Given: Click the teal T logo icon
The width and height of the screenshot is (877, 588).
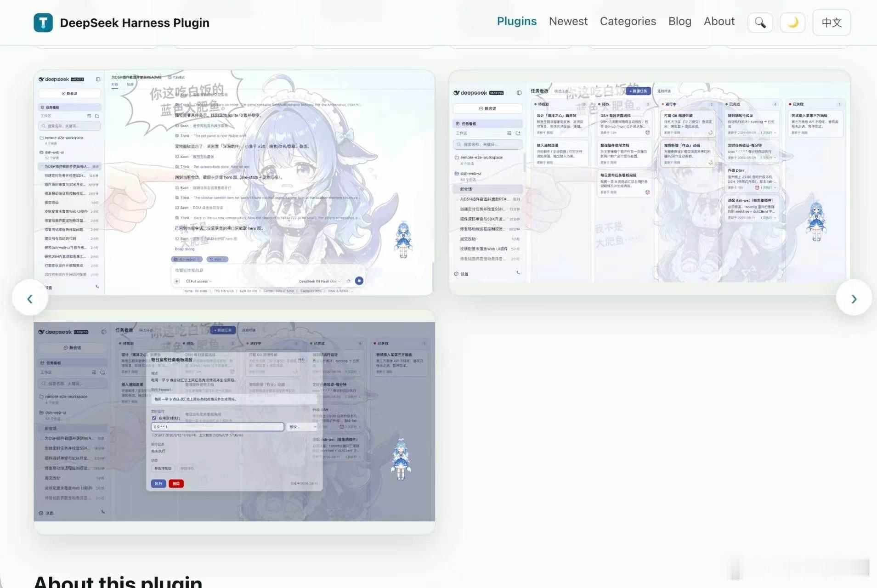Looking at the screenshot, I should coord(43,23).
